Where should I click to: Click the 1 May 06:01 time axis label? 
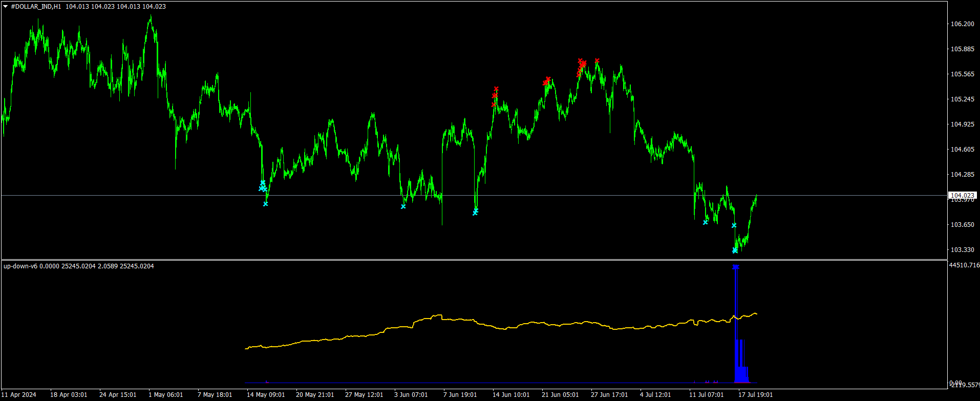pyautogui.click(x=166, y=395)
